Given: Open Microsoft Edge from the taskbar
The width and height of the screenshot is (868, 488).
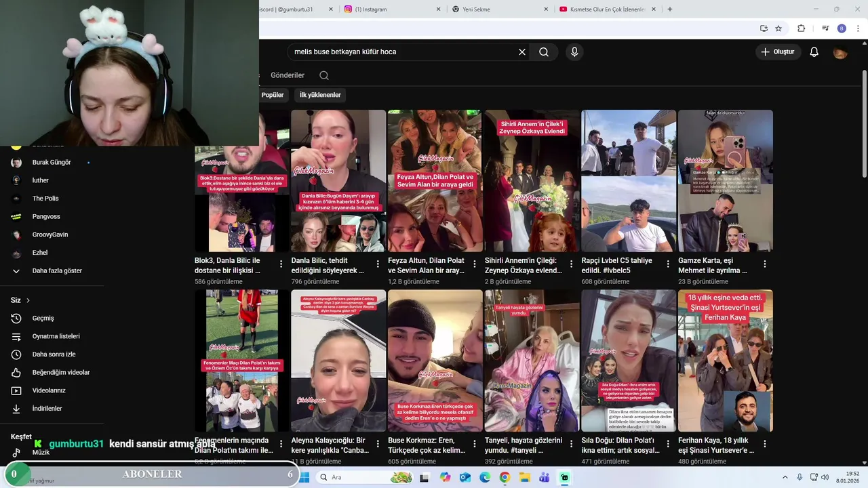Looking at the screenshot, I should point(485,477).
